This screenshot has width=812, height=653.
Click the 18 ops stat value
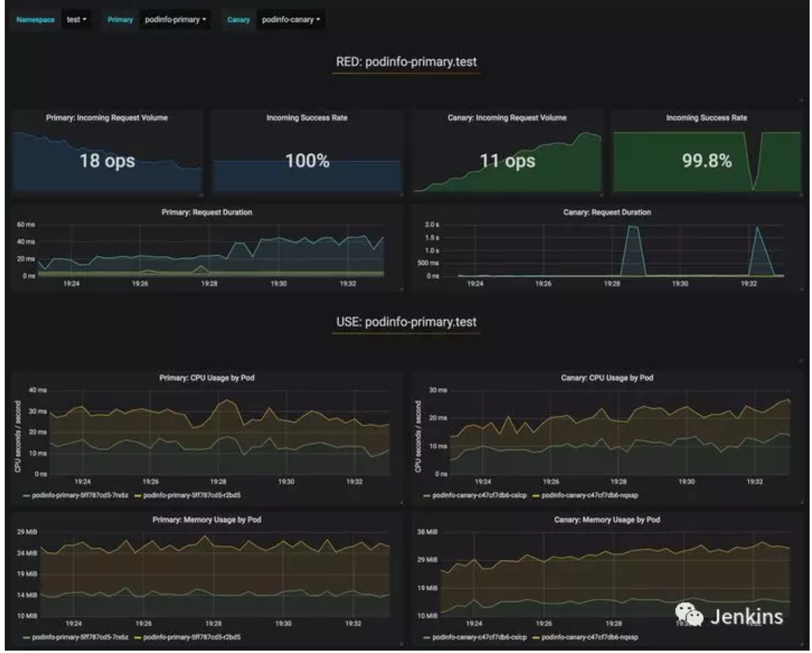click(x=108, y=161)
